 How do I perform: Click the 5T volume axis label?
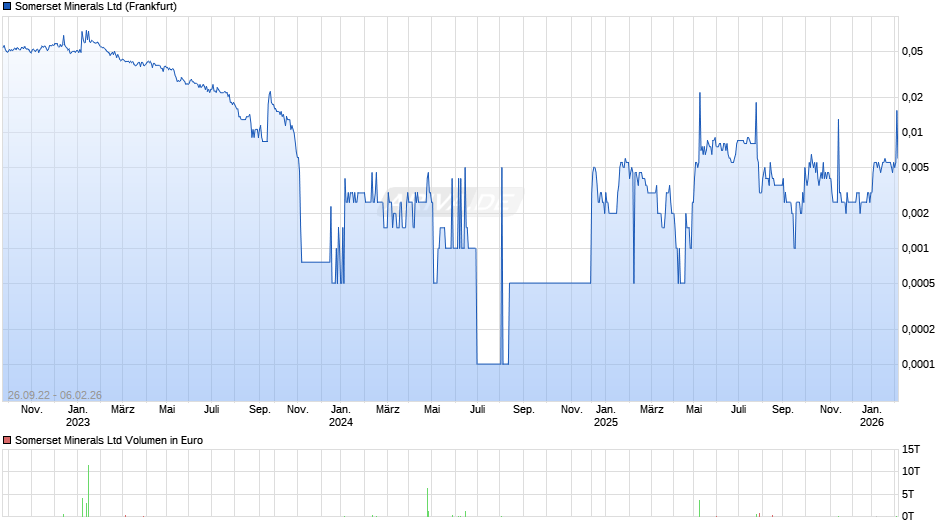[x=908, y=494]
